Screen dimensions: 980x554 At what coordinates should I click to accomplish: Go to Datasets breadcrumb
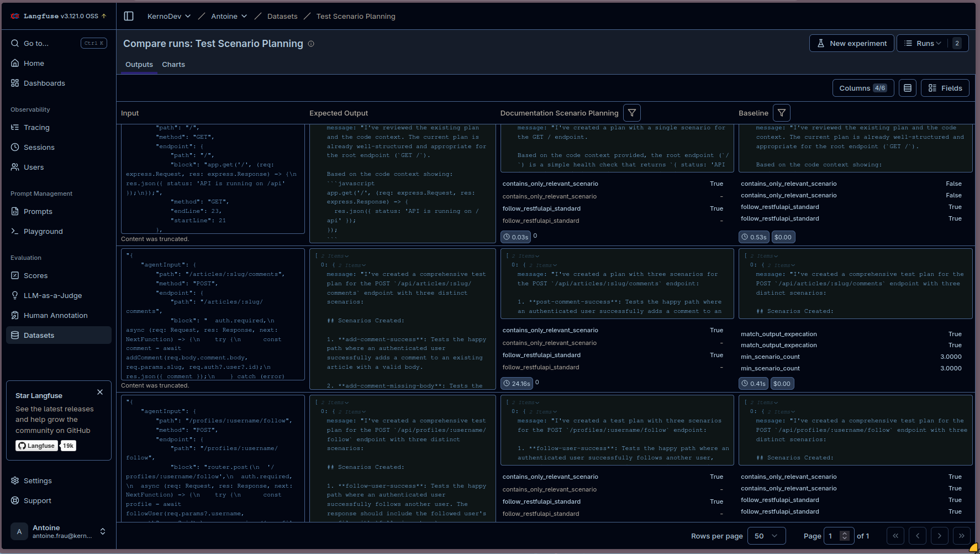coord(282,16)
